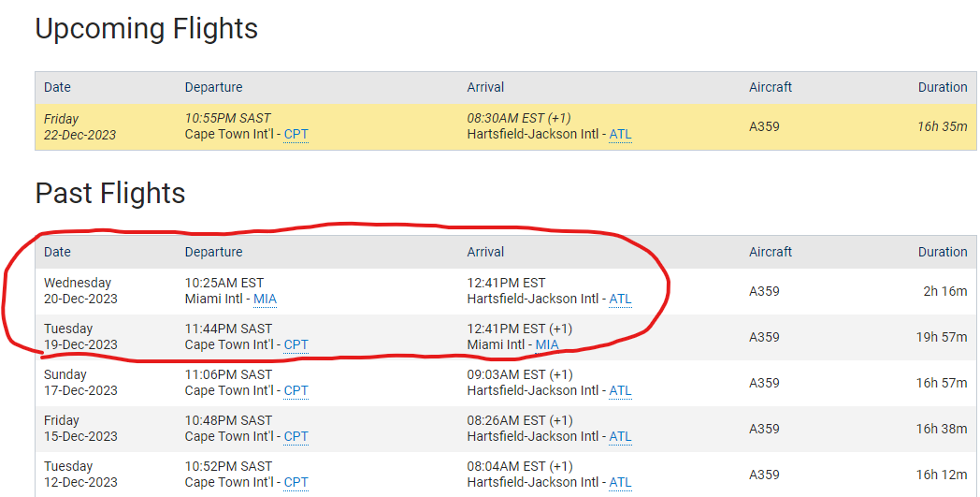Click the Past Flights heading
This screenshot has width=980, height=497.
[110, 194]
